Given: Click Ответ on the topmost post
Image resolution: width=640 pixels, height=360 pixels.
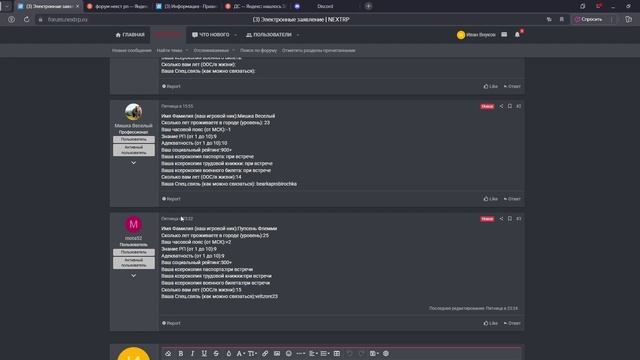Looking at the screenshot, I should (x=512, y=86).
